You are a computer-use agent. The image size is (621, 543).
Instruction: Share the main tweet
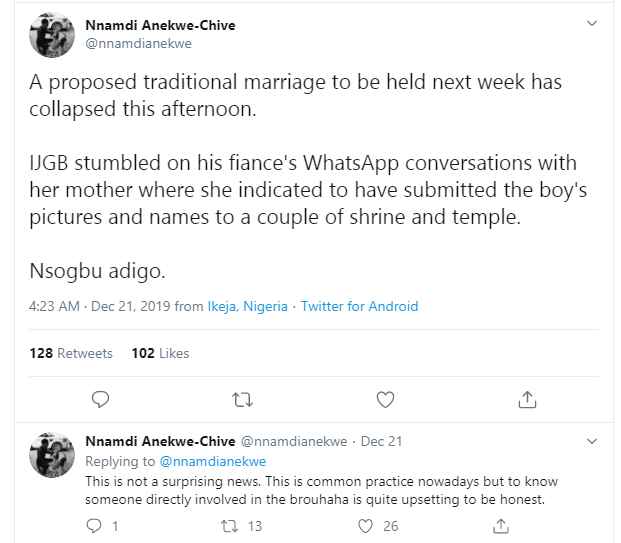click(527, 399)
